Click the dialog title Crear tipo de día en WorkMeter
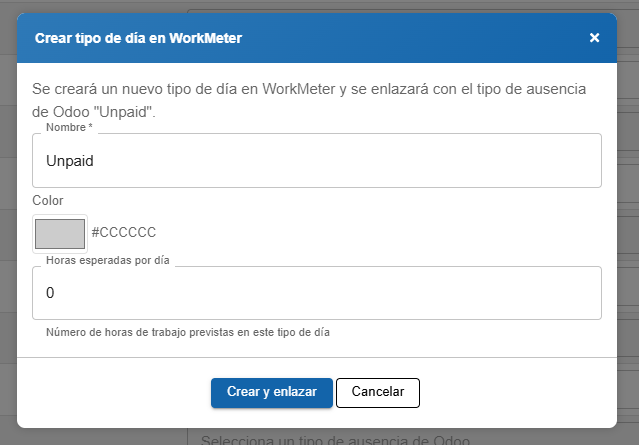This screenshot has height=445, width=639. tap(139, 38)
